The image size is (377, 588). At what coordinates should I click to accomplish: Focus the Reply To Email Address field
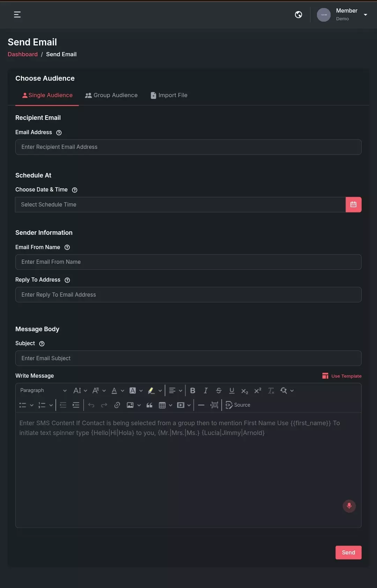188,295
